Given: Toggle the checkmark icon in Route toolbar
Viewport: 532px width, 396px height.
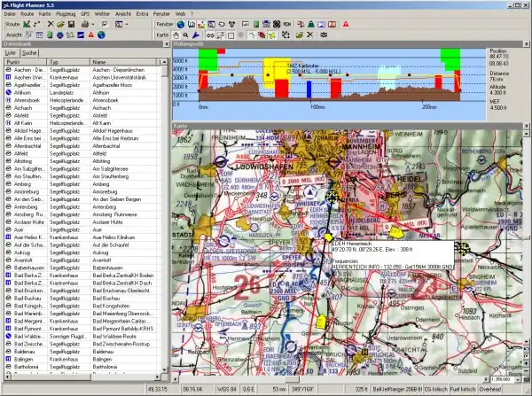Looking at the screenshot, I should pos(105,24).
